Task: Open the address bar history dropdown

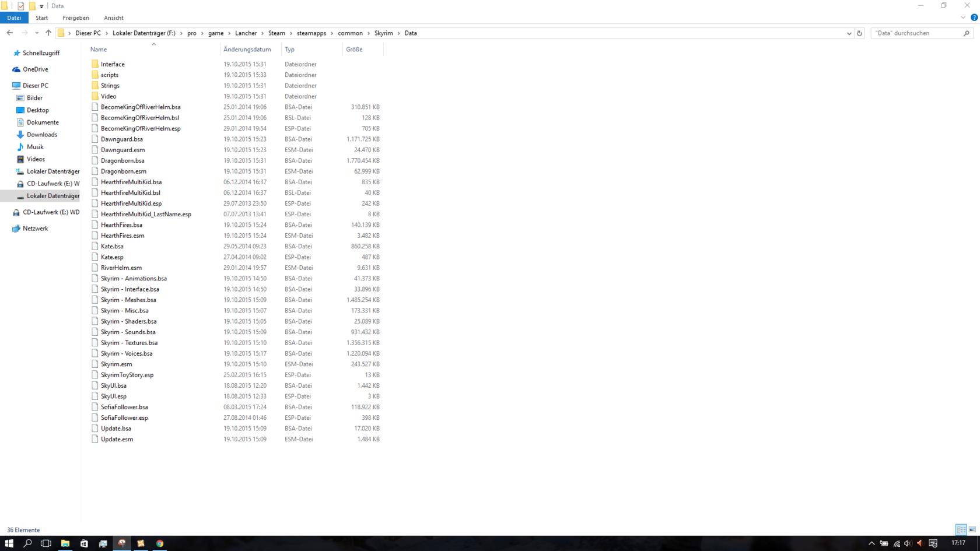Action: click(849, 33)
